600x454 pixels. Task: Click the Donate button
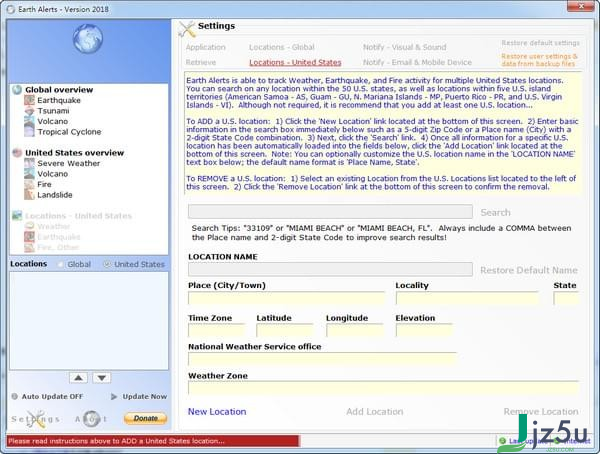(145, 418)
